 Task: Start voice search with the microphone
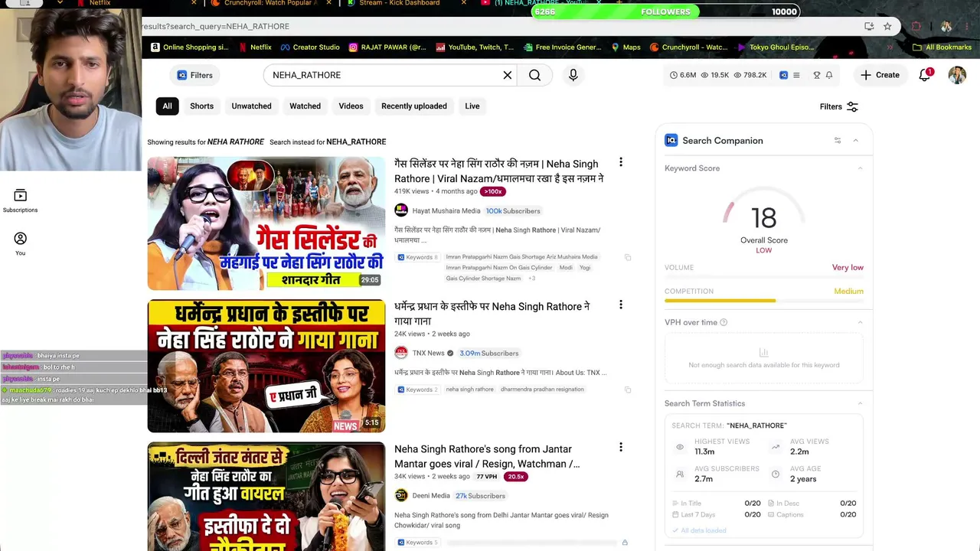point(573,75)
